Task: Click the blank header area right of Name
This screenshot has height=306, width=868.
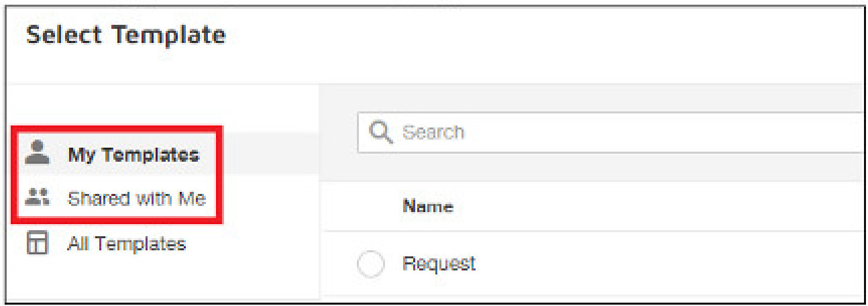Action: 637,207
